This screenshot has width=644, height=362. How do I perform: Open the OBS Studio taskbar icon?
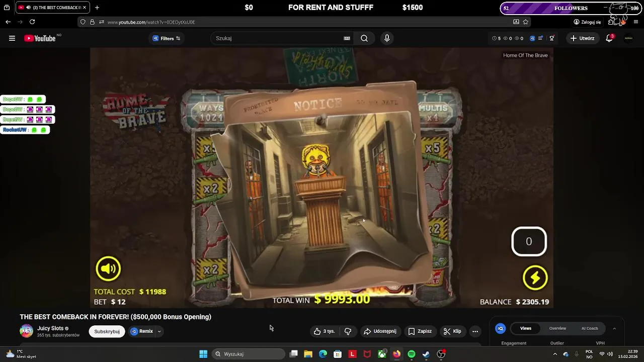441,354
